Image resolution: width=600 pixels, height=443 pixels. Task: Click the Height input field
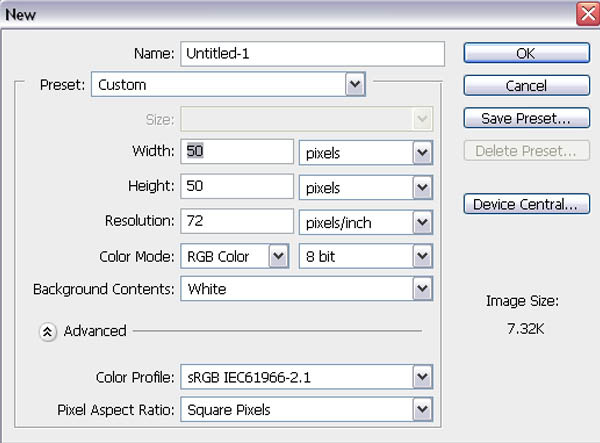[236, 187]
